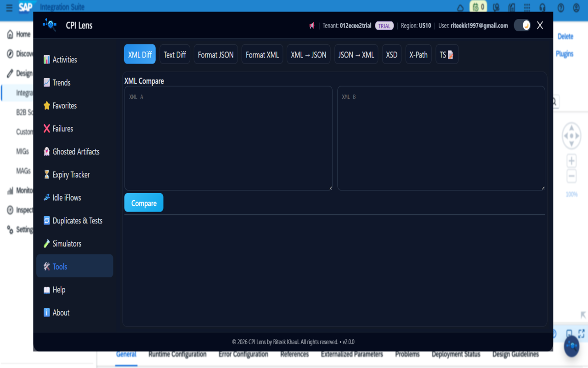Select the Expiry Tracker hourglass icon
The height and width of the screenshot is (368, 588).
46,174
